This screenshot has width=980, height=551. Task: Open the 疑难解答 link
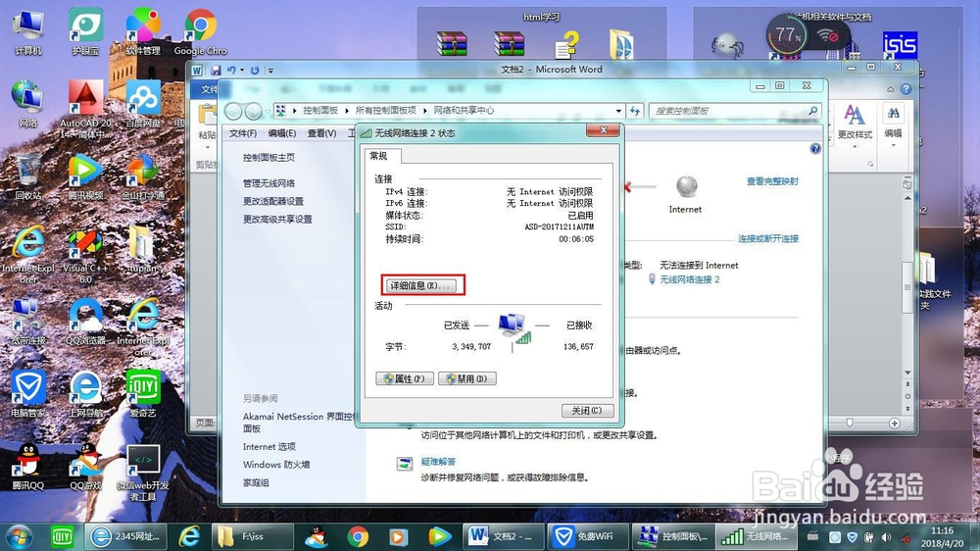coord(438,462)
